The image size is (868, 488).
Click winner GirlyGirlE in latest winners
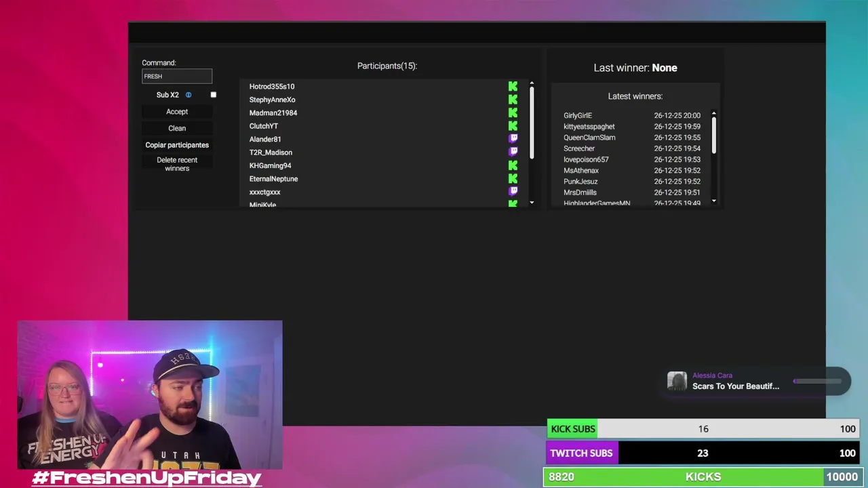pyautogui.click(x=578, y=116)
